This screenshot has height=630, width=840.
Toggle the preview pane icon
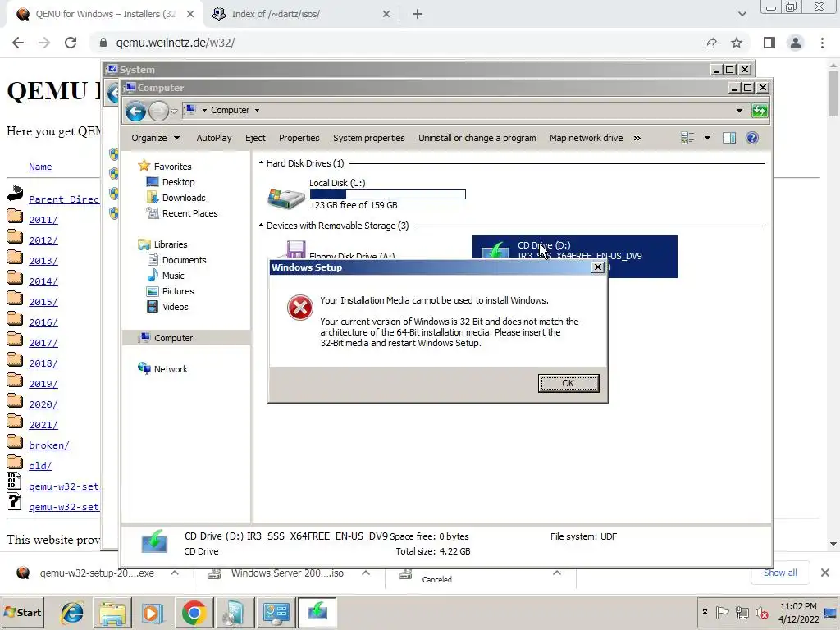[729, 138]
